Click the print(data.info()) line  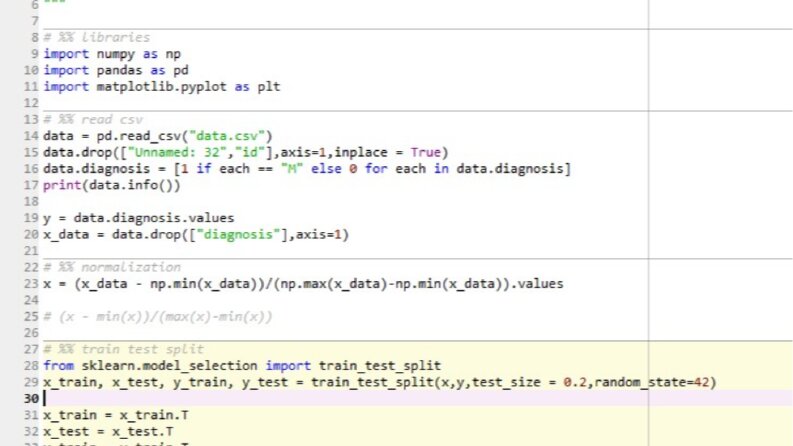click(112, 185)
